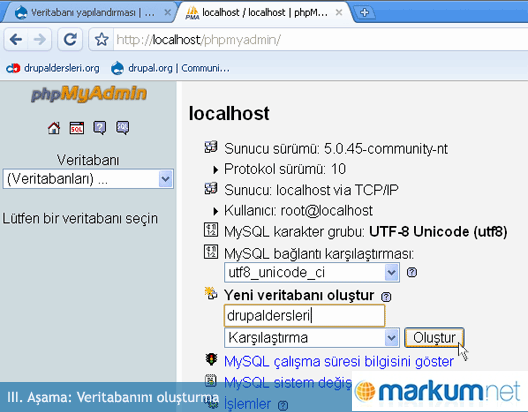528x412 pixels.
Task: Open the SQL documentation icon in sidebar
Action: point(123,128)
